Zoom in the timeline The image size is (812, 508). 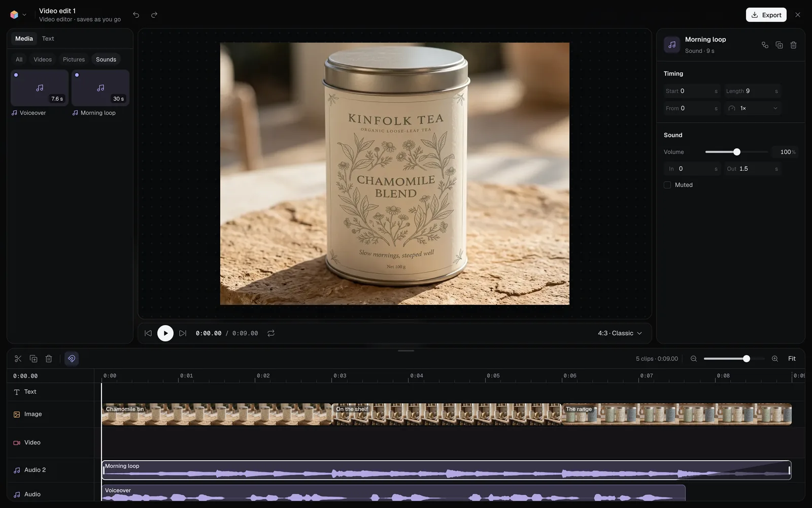click(x=775, y=359)
